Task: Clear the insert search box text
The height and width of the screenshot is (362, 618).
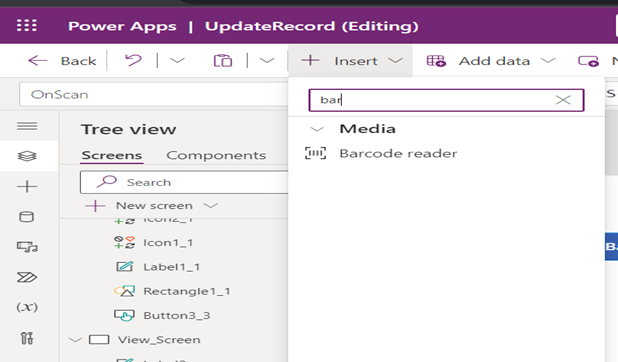Action: tap(563, 100)
